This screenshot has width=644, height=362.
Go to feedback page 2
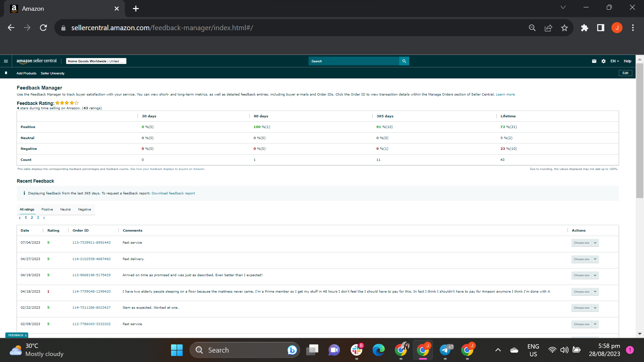click(32, 218)
